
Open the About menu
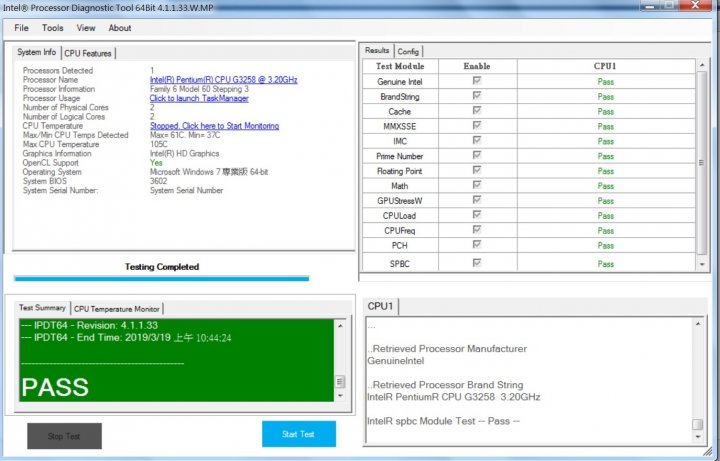tap(119, 28)
